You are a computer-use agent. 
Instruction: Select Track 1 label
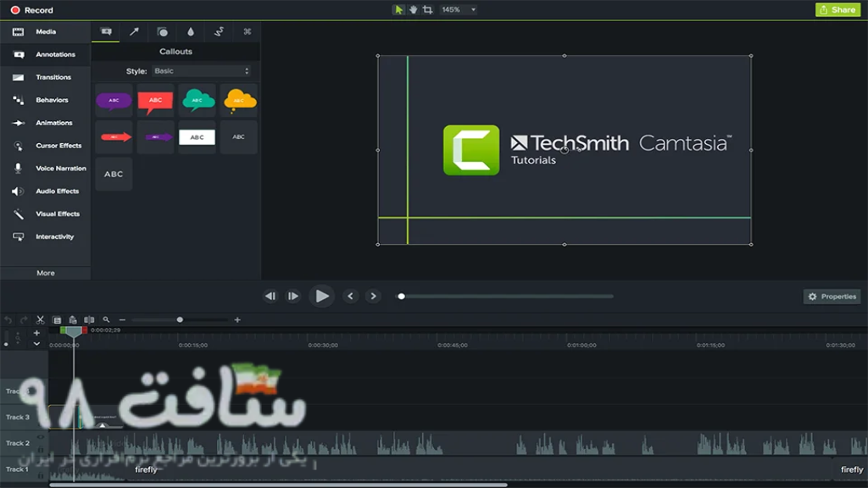point(17,469)
